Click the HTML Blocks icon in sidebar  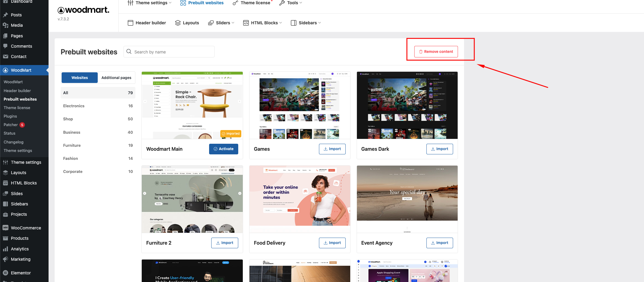(5, 183)
